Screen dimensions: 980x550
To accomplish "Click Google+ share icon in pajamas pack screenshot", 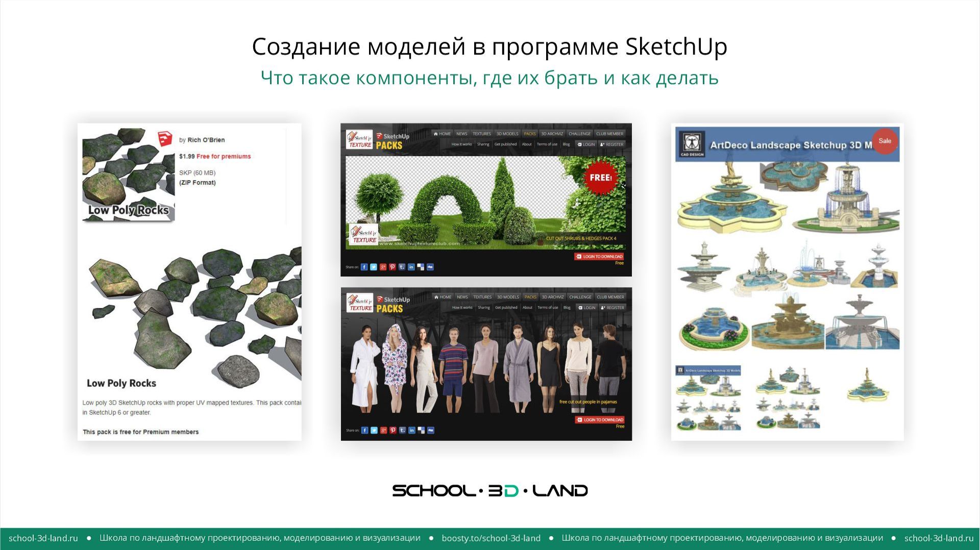I will [x=383, y=430].
